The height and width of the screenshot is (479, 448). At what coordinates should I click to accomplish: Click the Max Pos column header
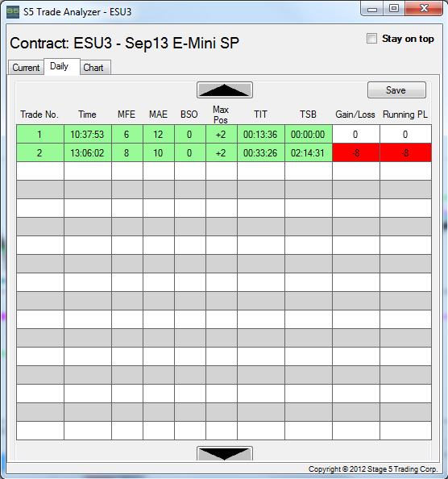pos(221,115)
